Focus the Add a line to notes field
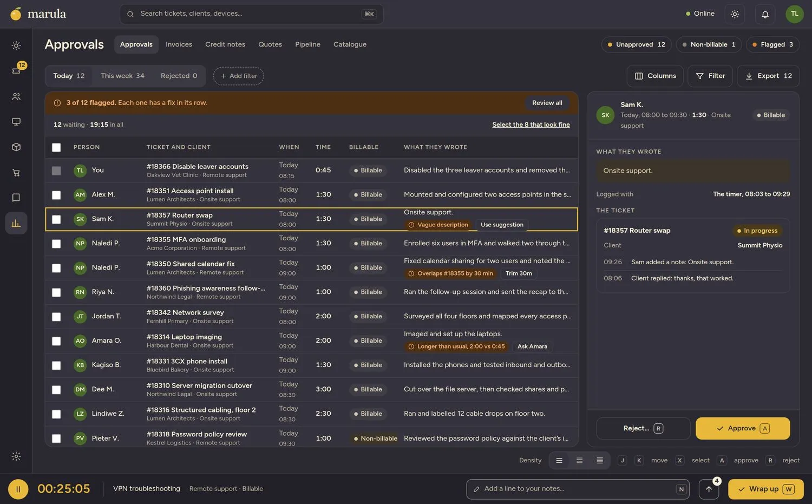The height and width of the screenshot is (504, 812). [578, 489]
